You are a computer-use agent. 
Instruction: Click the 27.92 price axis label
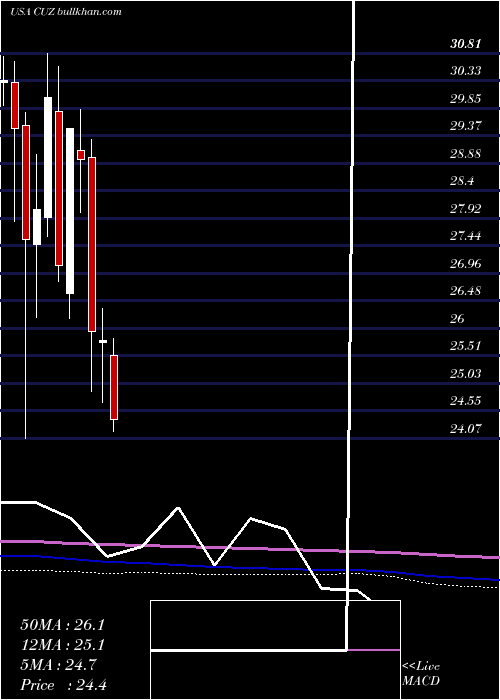466,208
